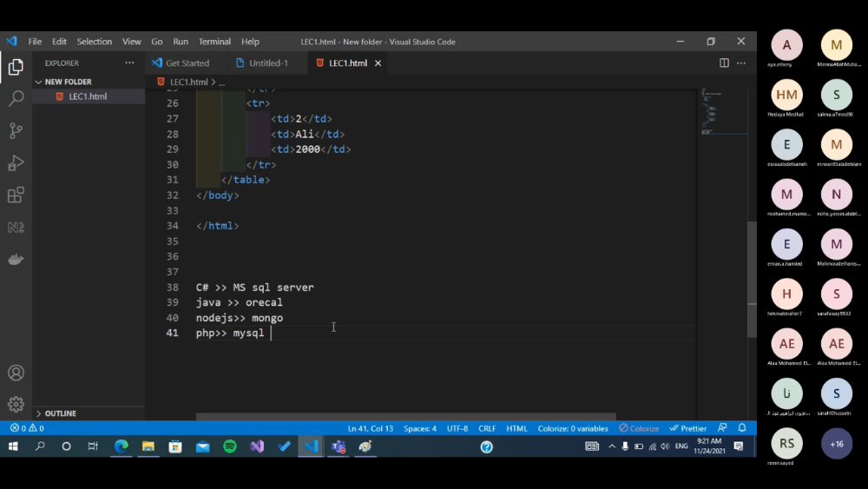Viewport: 868px width, 489px height.
Task: Open Spotify from the taskbar
Action: [x=230, y=446]
